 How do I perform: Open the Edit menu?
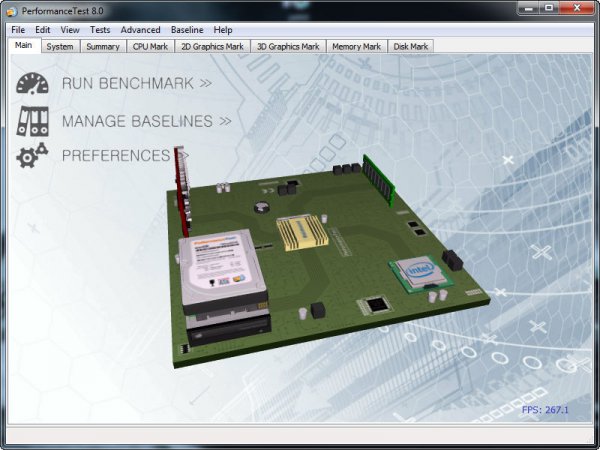click(x=42, y=30)
